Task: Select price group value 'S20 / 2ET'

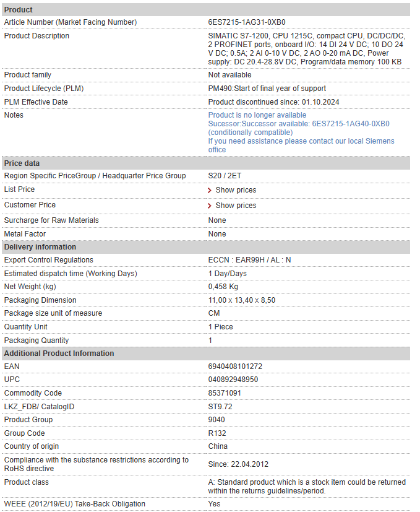Action: [225, 176]
